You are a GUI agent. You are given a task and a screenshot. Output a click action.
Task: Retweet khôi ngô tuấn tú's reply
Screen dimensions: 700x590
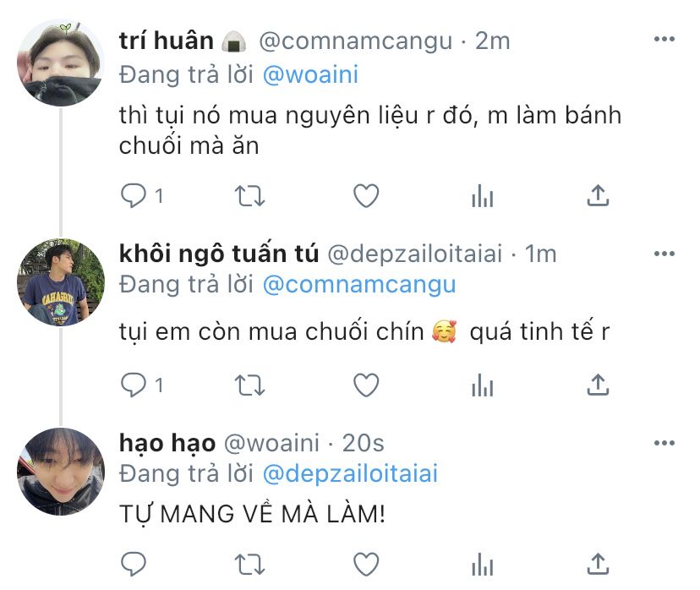click(249, 385)
